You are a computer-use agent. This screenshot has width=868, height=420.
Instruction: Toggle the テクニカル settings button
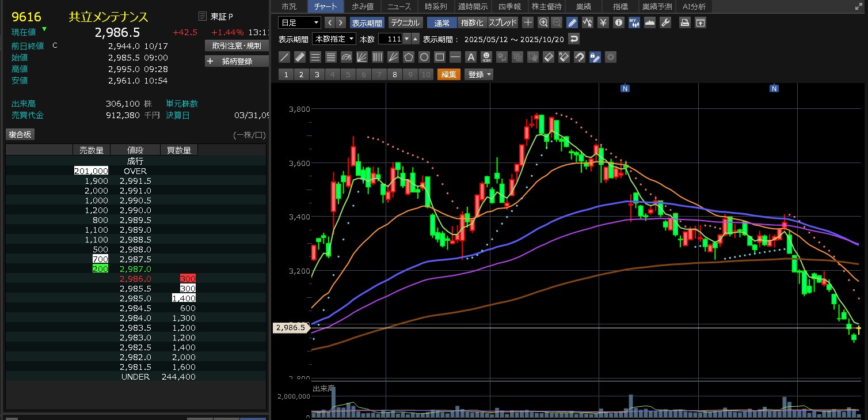click(405, 22)
